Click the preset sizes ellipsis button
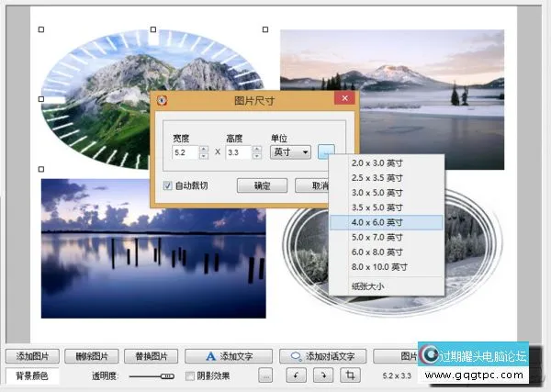The width and height of the screenshot is (551, 392). (x=326, y=152)
